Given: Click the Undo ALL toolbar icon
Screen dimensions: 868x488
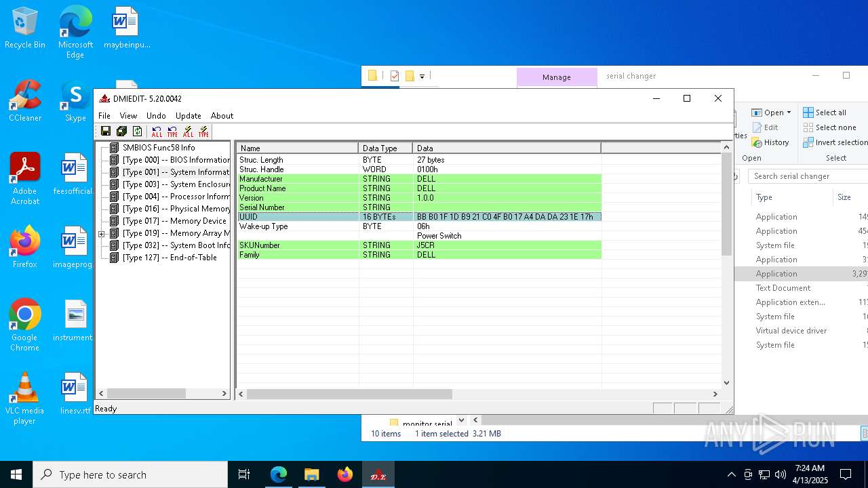Looking at the screenshot, I should pyautogui.click(x=157, y=131).
